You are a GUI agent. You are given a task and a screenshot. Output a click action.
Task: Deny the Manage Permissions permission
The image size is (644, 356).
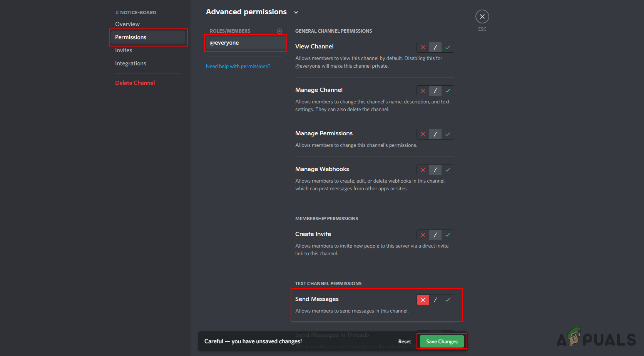pyautogui.click(x=423, y=134)
